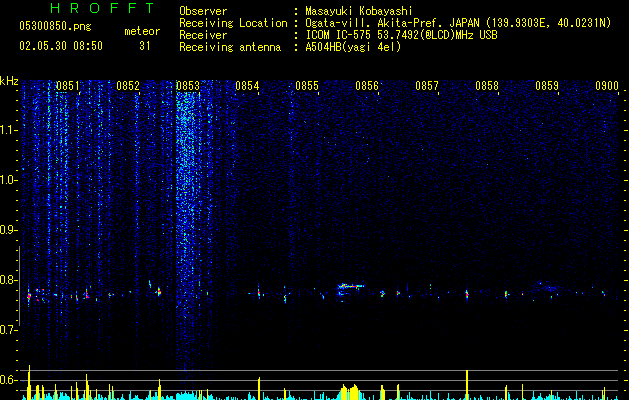
Task: Click the 0.9 kHz frequency tick label
Action: [9, 230]
